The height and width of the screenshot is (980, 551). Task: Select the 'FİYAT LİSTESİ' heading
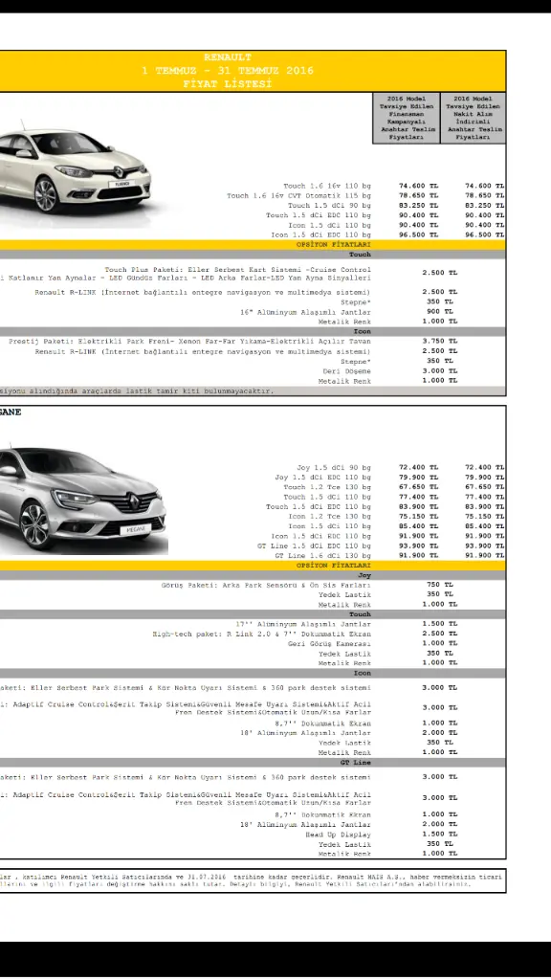click(228, 84)
